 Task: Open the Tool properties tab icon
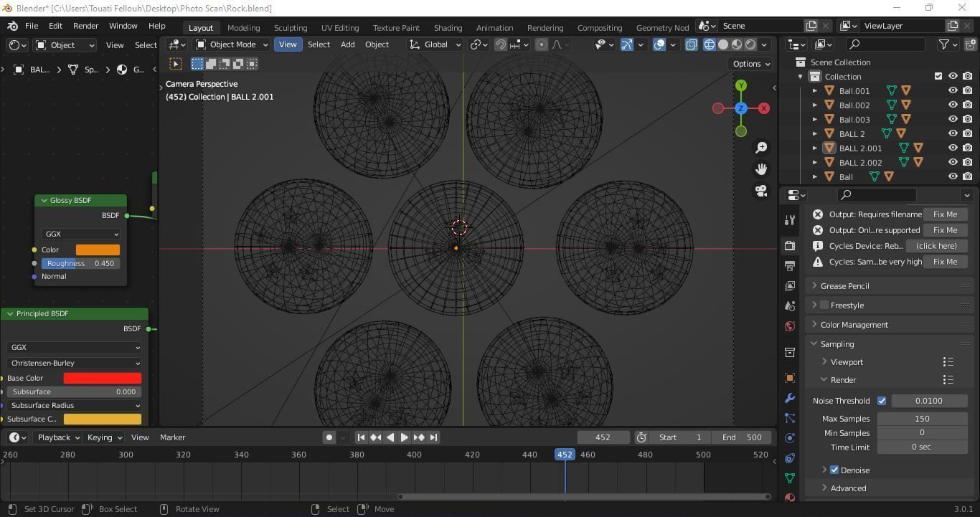(x=790, y=220)
